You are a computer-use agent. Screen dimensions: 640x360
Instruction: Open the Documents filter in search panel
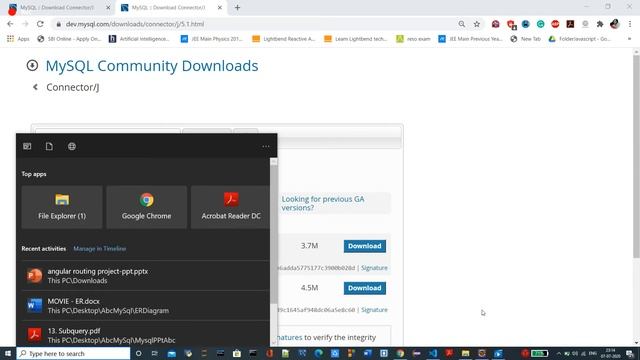[49, 146]
